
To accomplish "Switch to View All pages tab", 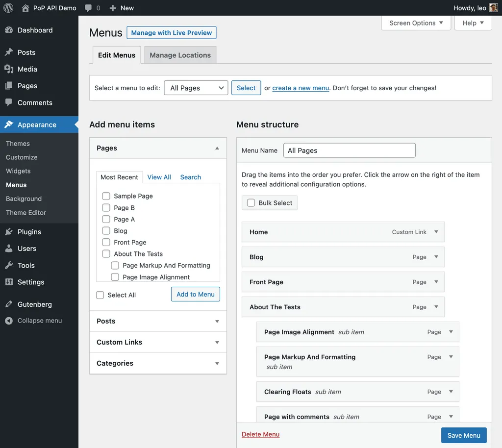I will [159, 177].
